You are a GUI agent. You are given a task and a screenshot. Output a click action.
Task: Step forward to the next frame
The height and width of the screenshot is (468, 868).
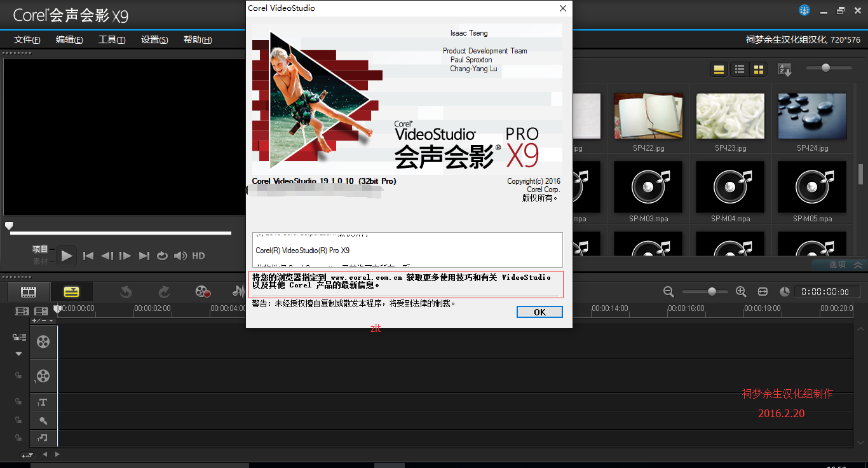(x=125, y=256)
